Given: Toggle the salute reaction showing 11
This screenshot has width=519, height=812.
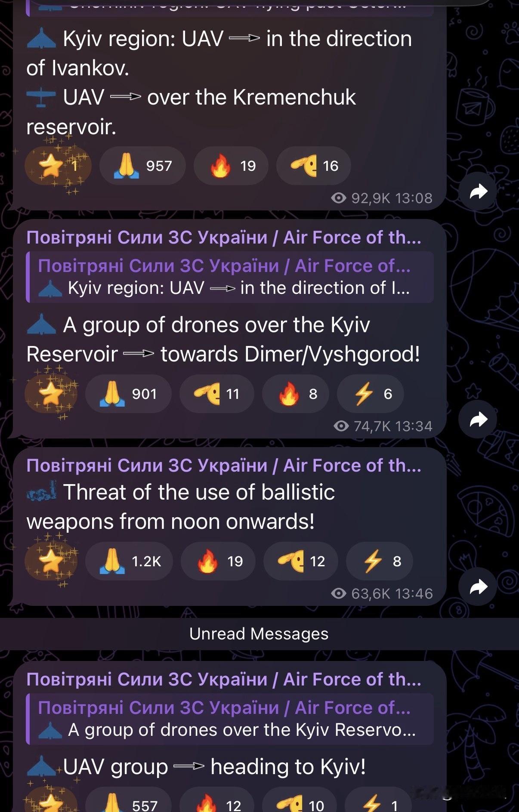Looking at the screenshot, I should click(x=217, y=394).
